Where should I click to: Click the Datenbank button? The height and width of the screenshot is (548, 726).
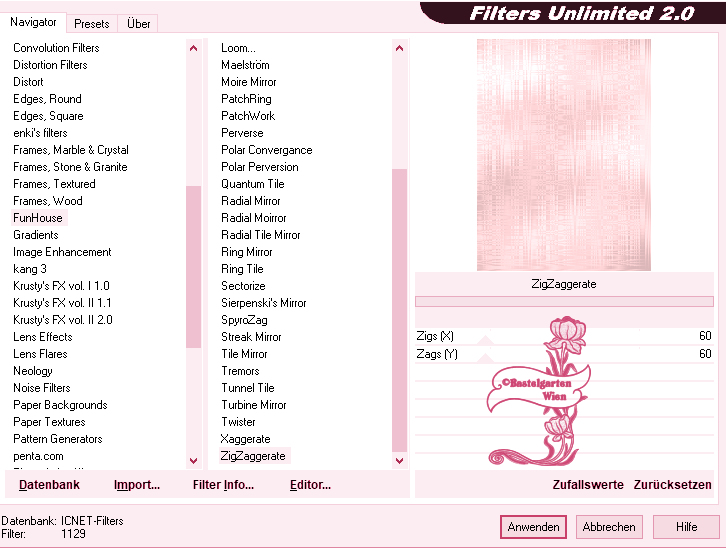click(50, 485)
